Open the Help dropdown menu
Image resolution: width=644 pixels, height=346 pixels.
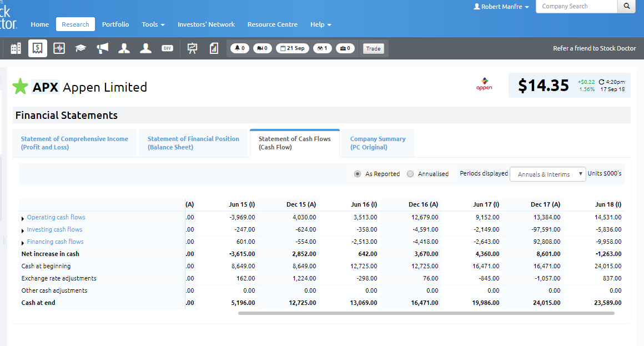pos(321,24)
